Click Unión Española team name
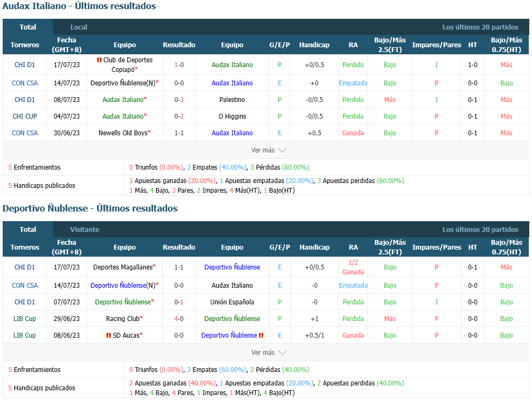Screen dimensions: 532x401 (x=232, y=302)
